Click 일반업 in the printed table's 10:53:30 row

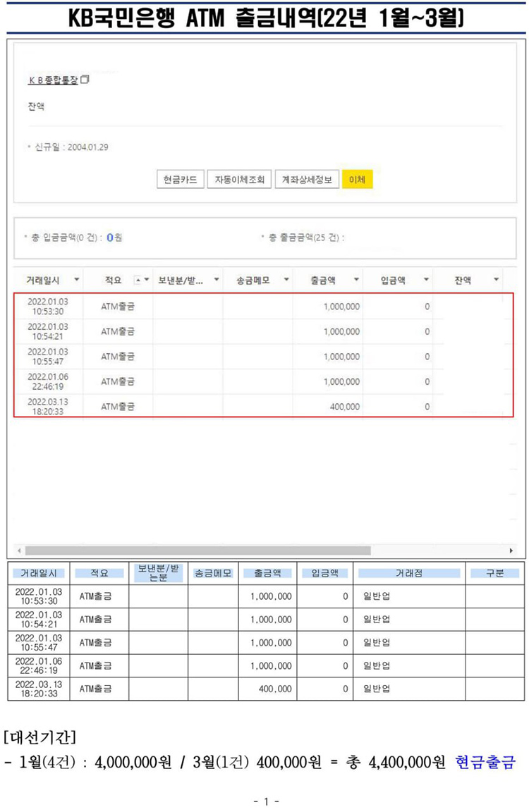377,596
